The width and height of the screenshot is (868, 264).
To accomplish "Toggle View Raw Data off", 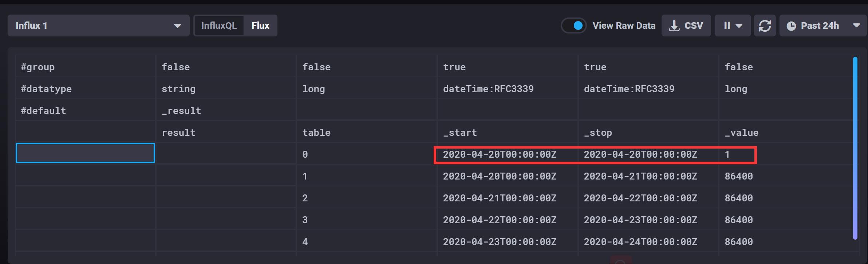I will click(x=574, y=25).
